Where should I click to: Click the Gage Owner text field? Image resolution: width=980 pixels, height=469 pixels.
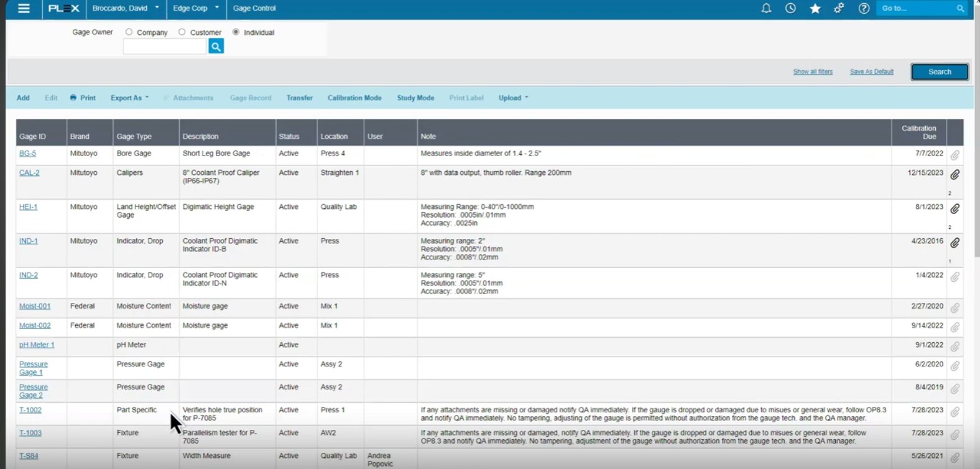pyautogui.click(x=165, y=47)
